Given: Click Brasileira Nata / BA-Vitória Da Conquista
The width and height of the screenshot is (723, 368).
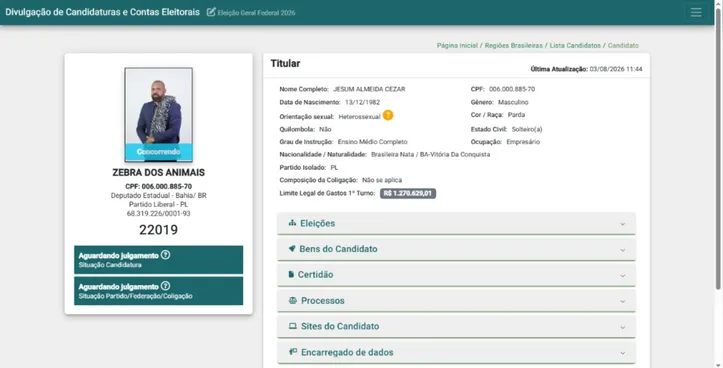Looking at the screenshot, I should (431, 154).
